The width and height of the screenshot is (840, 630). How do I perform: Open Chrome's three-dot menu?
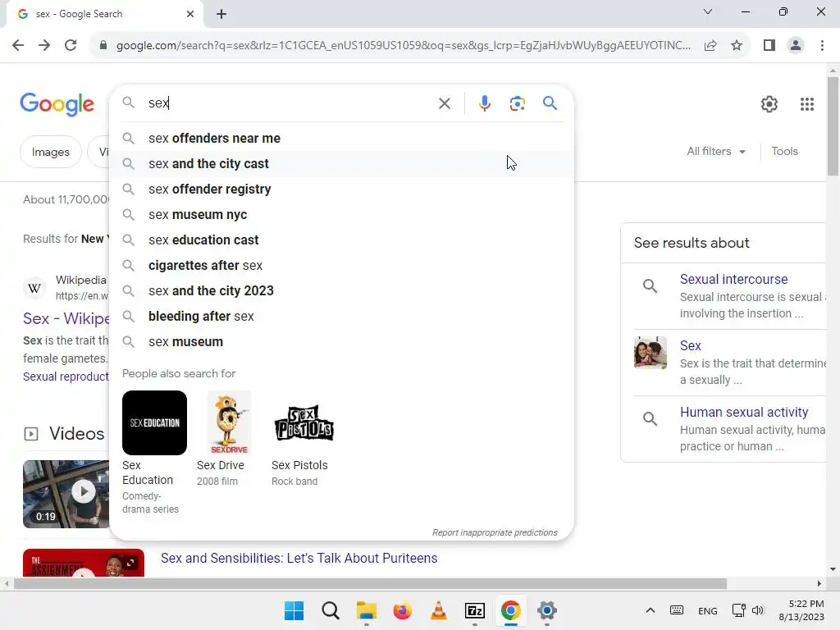[x=822, y=46]
